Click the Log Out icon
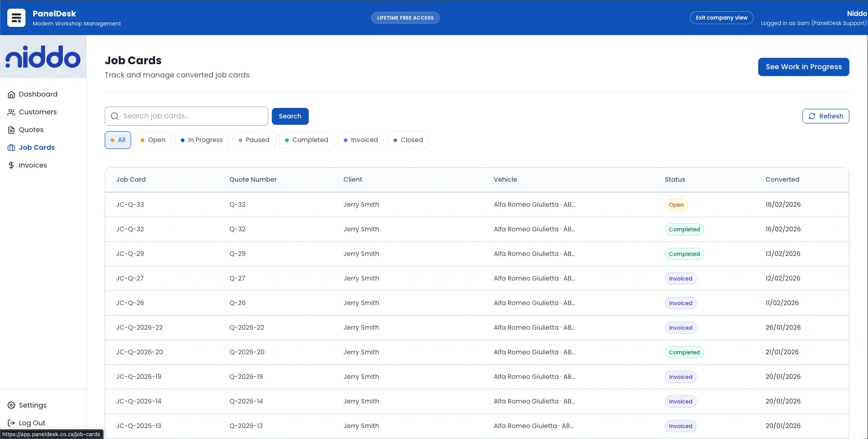The width and height of the screenshot is (868, 439). [10, 423]
